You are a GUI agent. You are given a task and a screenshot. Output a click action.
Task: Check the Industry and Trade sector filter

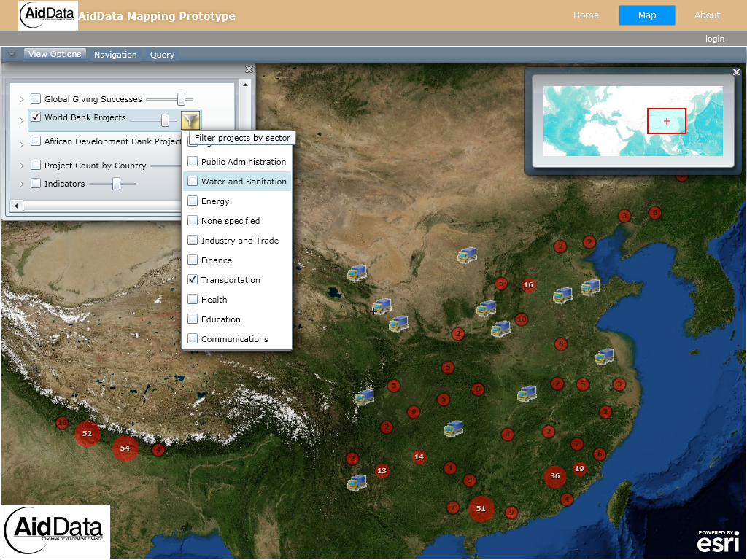(x=193, y=240)
